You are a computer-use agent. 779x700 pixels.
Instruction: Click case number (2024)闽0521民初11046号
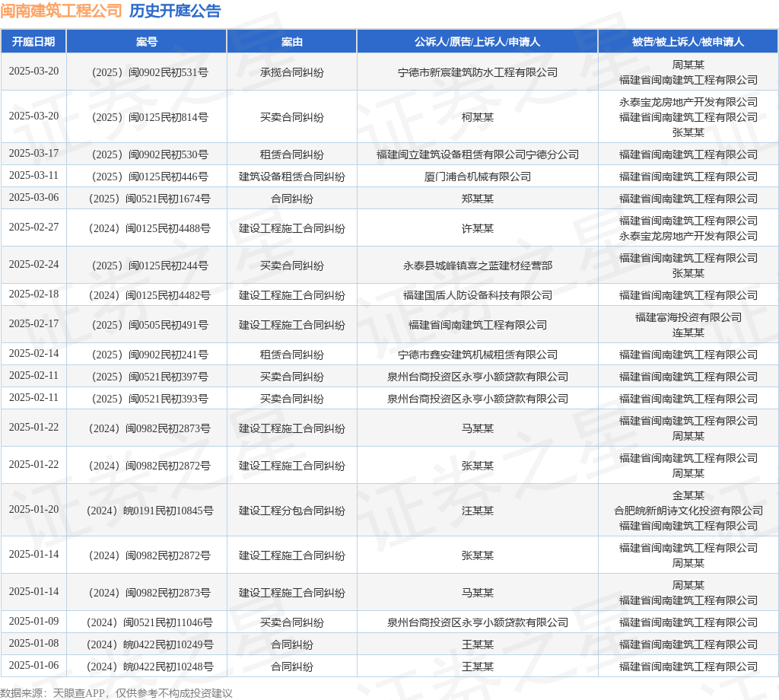point(150,622)
